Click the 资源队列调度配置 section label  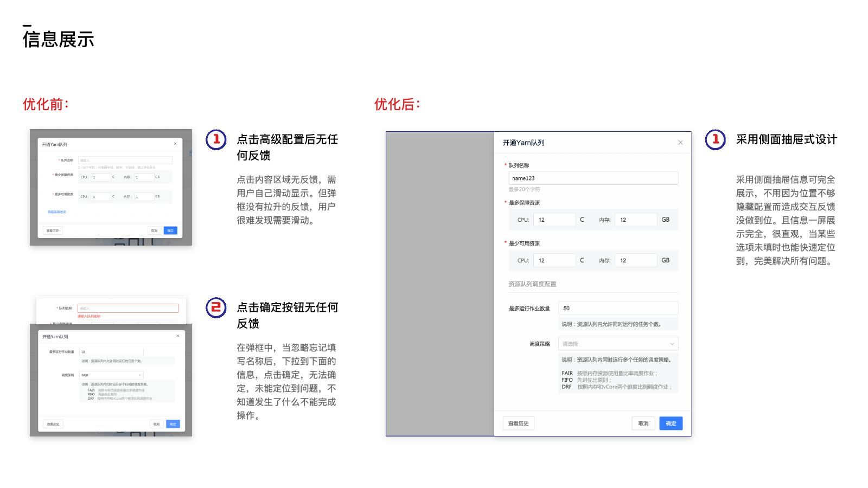[532, 284]
